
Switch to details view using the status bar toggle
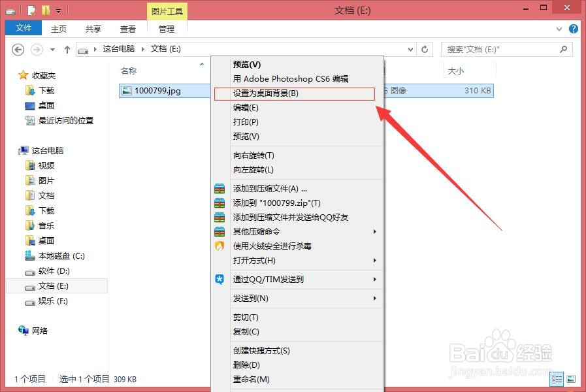coord(557,379)
